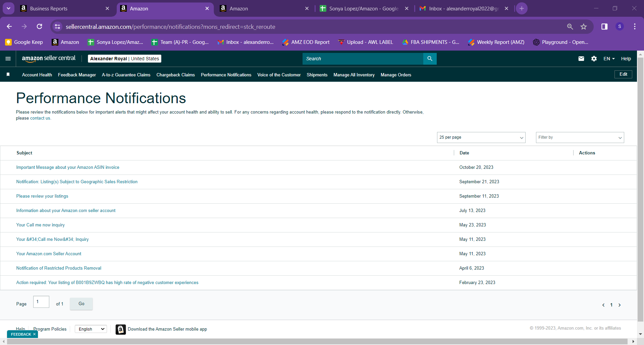Click the browser address bar URL
The height and width of the screenshot is (345, 644).
coord(170,27)
